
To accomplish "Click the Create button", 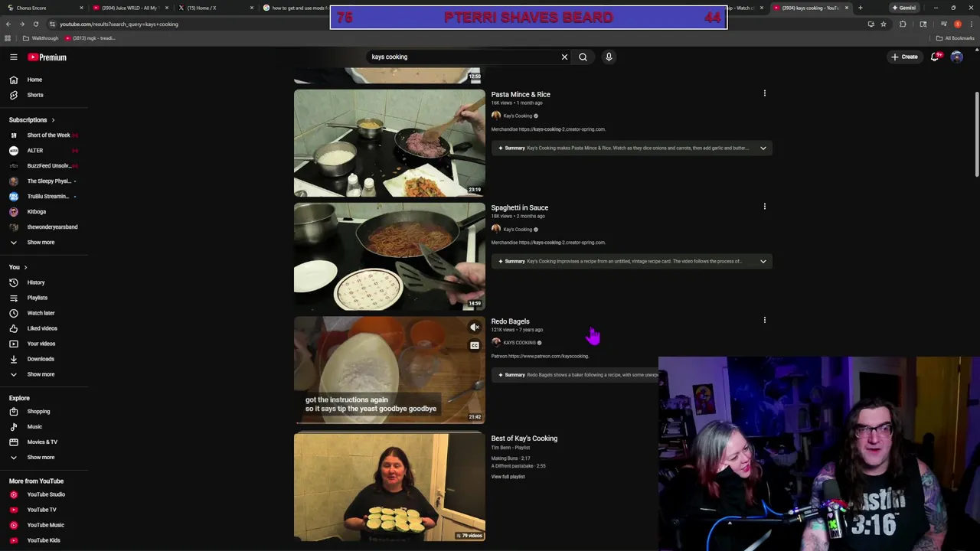I will 904,57.
